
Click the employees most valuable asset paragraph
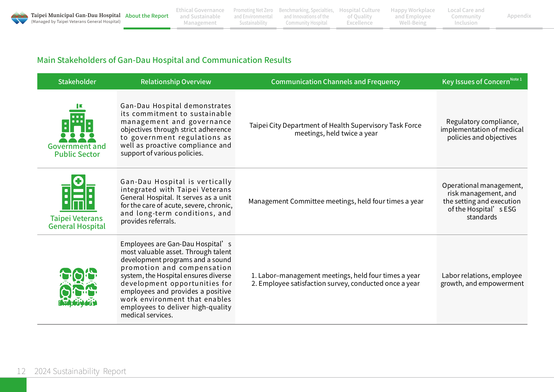click(x=176, y=279)
